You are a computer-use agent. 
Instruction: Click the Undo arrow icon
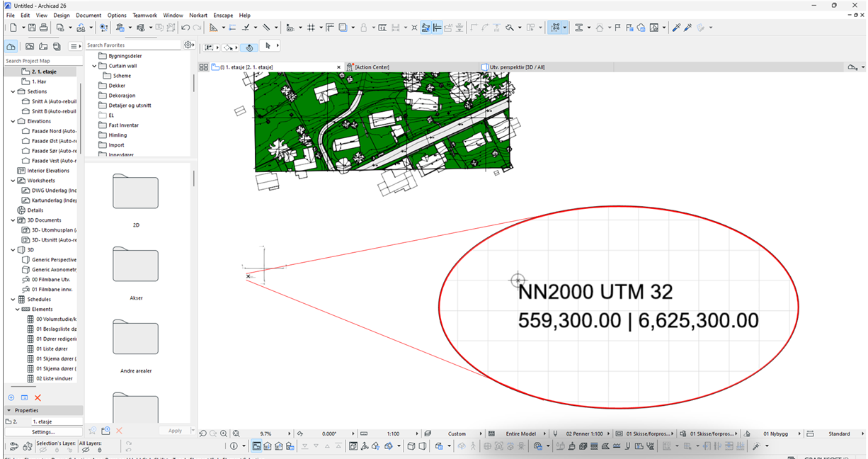click(185, 28)
